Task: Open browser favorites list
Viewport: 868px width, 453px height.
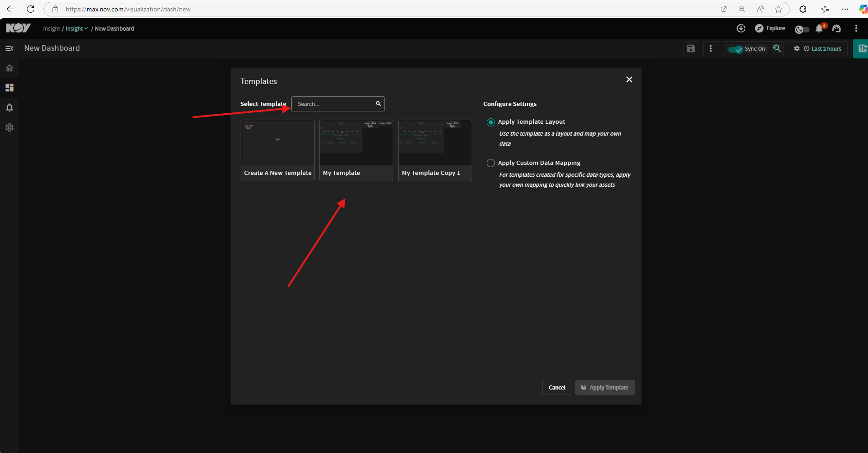Action: click(825, 9)
